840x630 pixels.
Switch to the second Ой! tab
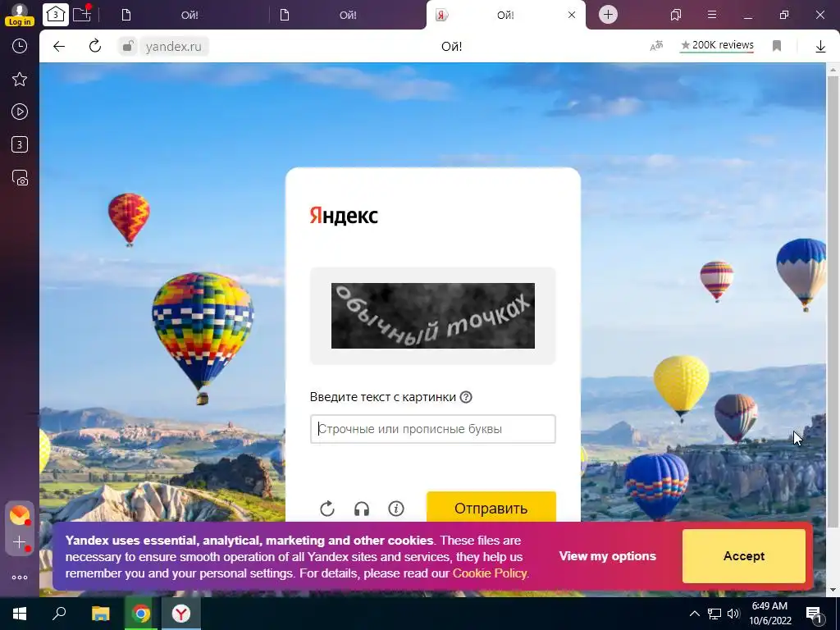point(346,15)
